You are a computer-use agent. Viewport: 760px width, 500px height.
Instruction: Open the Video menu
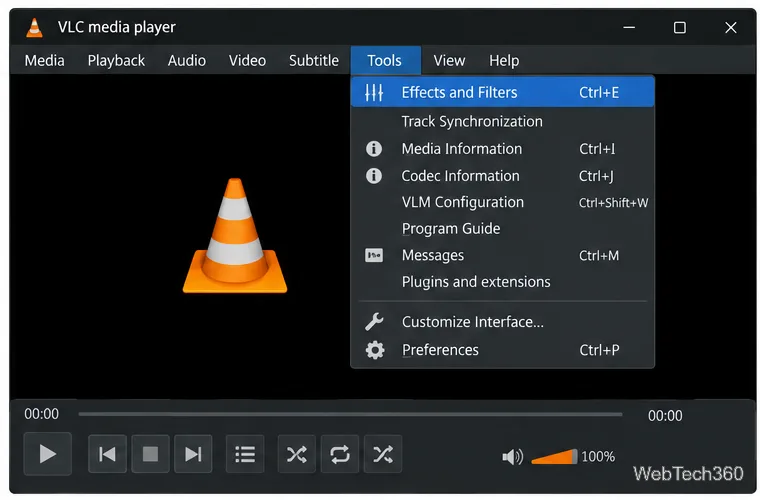click(x=247, y=61)
